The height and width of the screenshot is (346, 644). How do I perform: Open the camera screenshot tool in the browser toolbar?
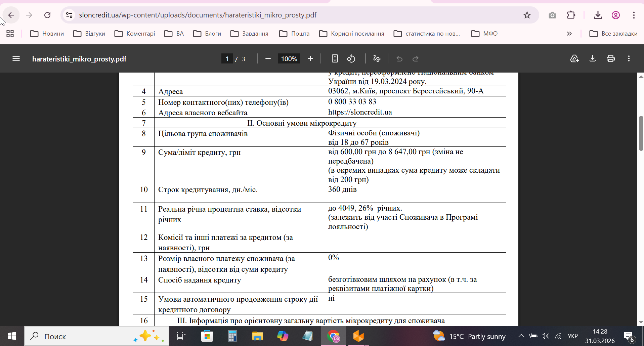(x=552, y=15)
